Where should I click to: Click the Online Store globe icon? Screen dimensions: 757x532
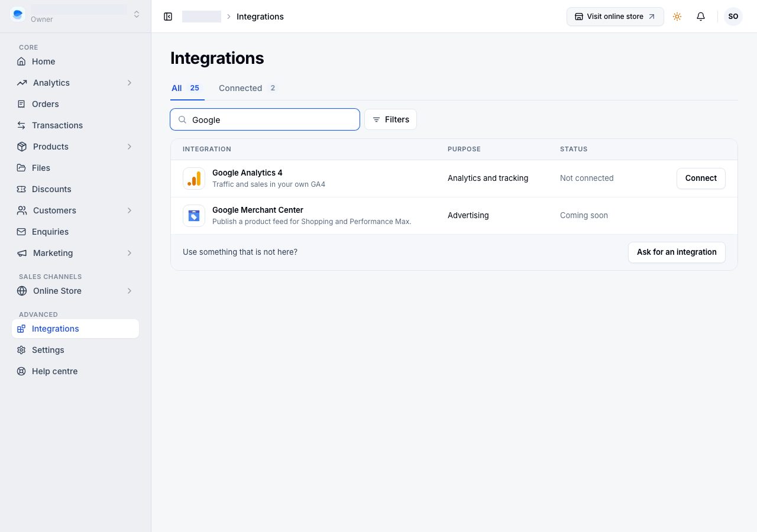pyautogui.click(x=22, y=291)
